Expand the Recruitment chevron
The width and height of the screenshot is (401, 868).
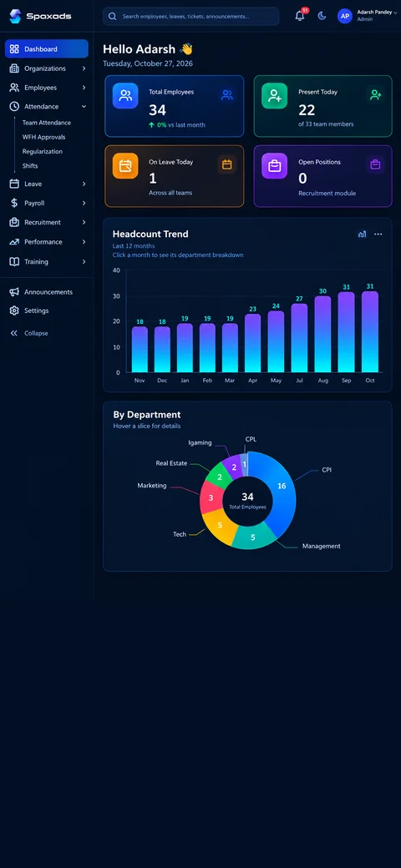point(84,223)
